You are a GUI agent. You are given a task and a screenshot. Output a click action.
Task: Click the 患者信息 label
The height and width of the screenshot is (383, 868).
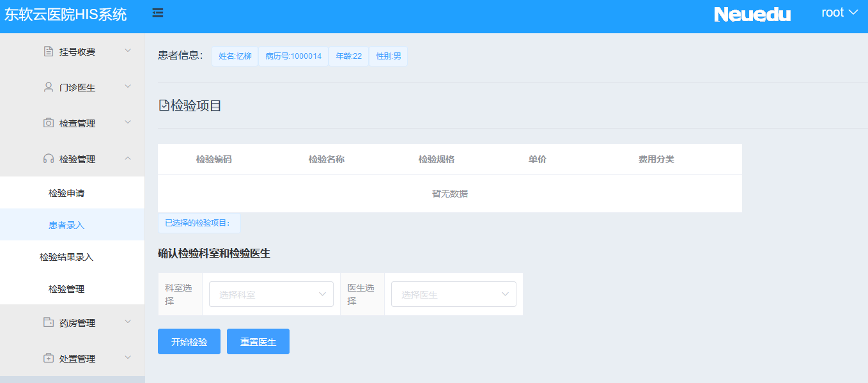coord(180,56)
